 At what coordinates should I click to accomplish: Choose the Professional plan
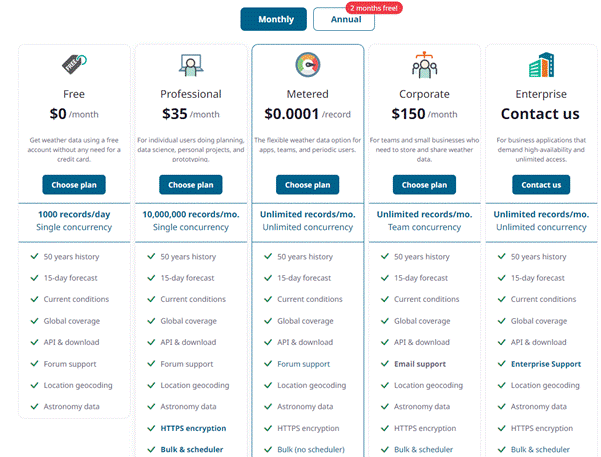point(190,185)
